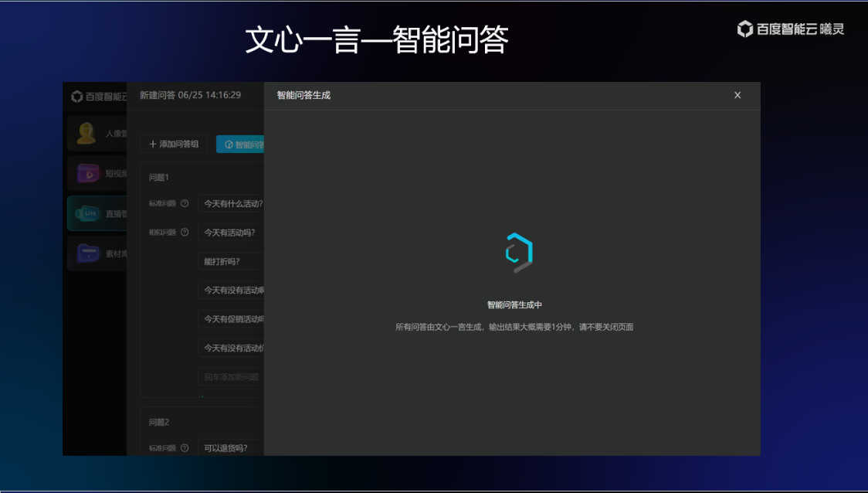Image resolution: width=868 pixels, height=493 pixels.
Task: Click help icon next to 标准问题 in 问题2
Action: point(185,448)
